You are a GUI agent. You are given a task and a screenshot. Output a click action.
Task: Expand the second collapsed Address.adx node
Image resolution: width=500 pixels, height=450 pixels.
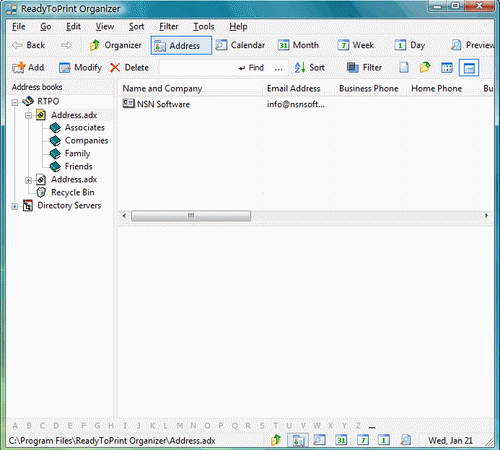[29, 180]
